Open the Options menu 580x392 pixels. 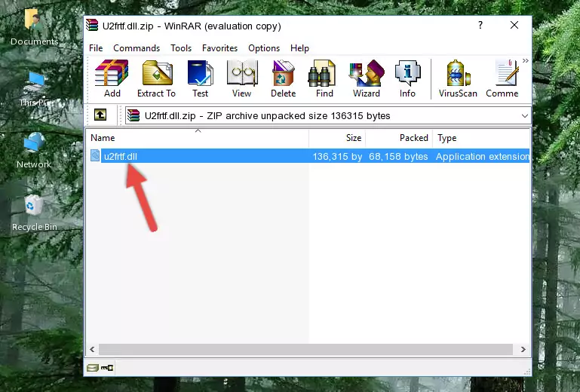pos(264,48)
